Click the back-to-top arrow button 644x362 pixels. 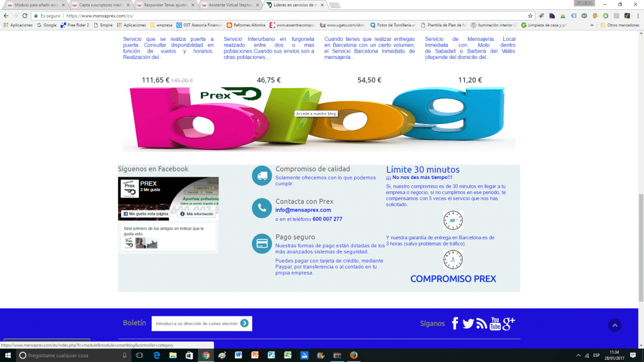[615, 325]
